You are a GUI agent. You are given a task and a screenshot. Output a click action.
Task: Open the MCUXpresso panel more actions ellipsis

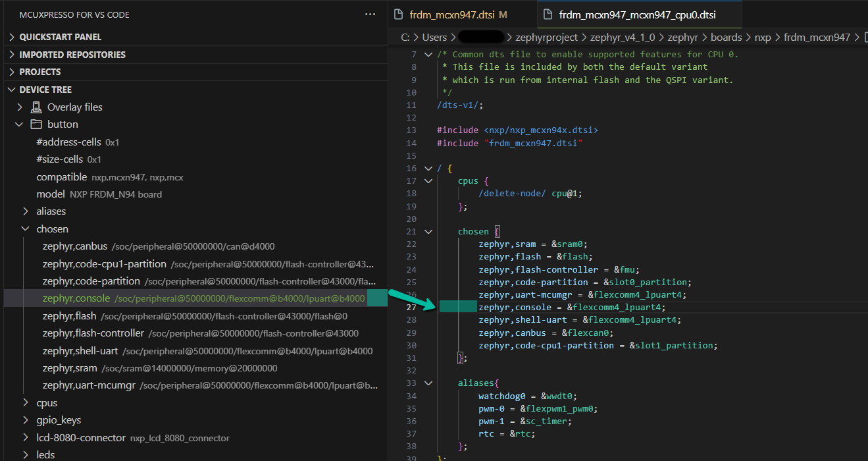point(370,14)
